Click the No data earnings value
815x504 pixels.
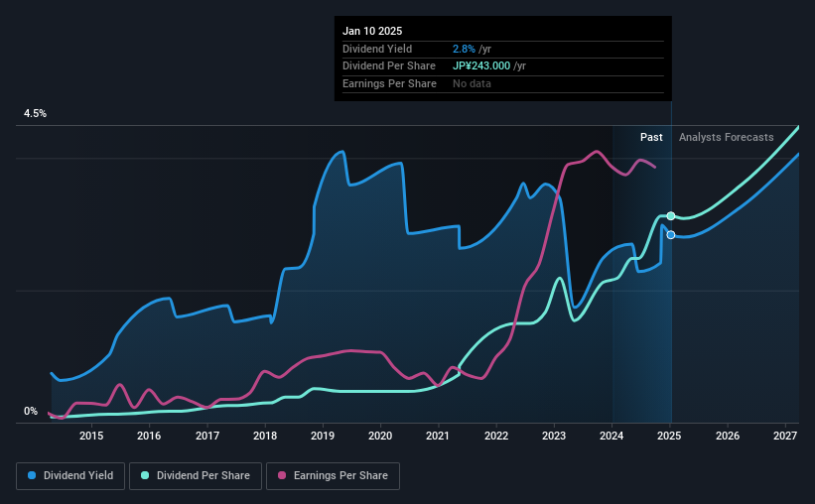(472, 83)
